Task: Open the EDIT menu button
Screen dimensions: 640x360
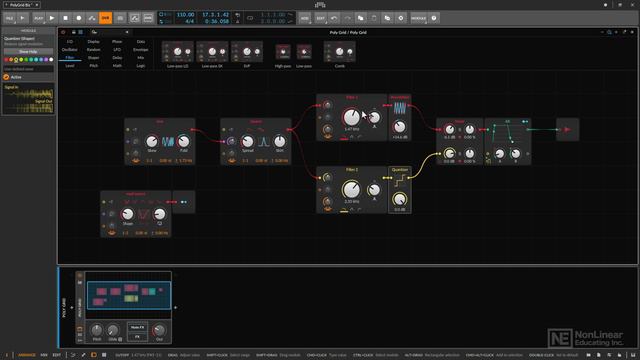Action: [x=320, y=18]
